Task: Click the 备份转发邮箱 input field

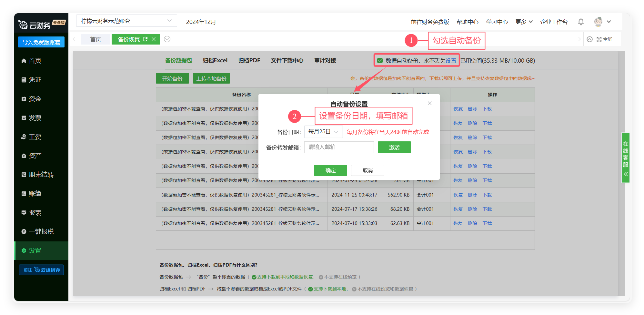Action: tap(339, 147)
